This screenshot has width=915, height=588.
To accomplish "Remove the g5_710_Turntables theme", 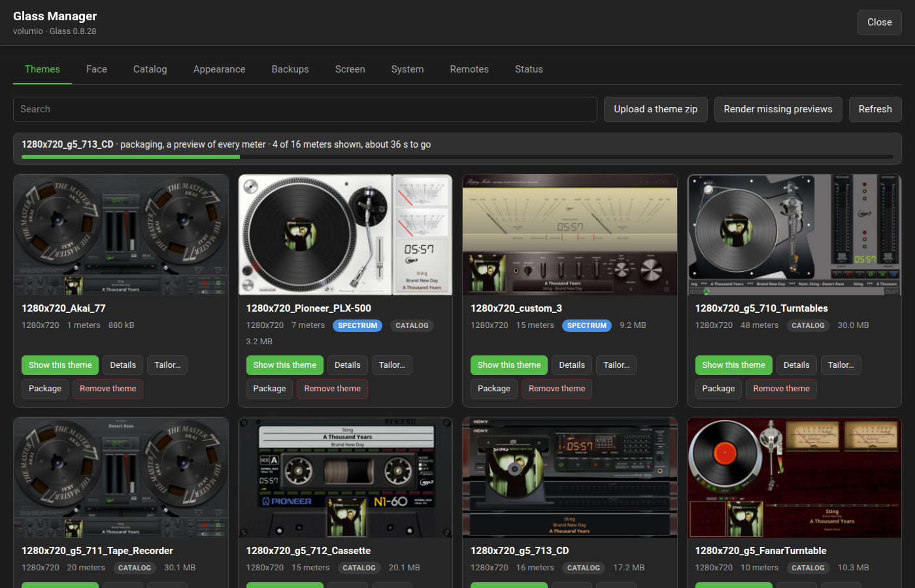I will [782, 389].
